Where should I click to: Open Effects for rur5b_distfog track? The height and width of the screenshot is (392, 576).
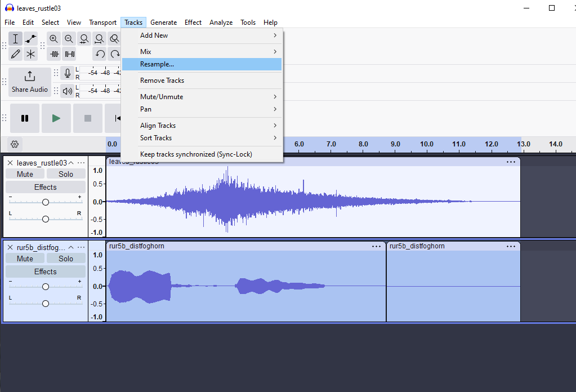click(46, 271)
